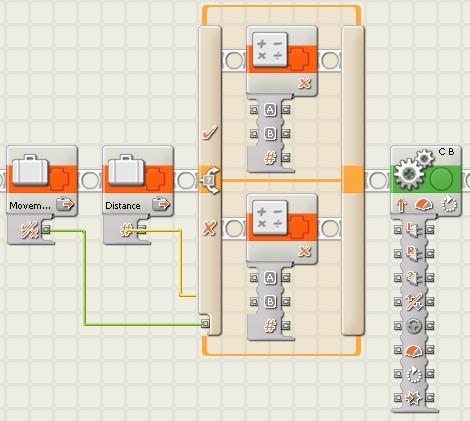Click the Switch block's center condition icon
Viewport: 470px width, 421px height.
point(211,180)
